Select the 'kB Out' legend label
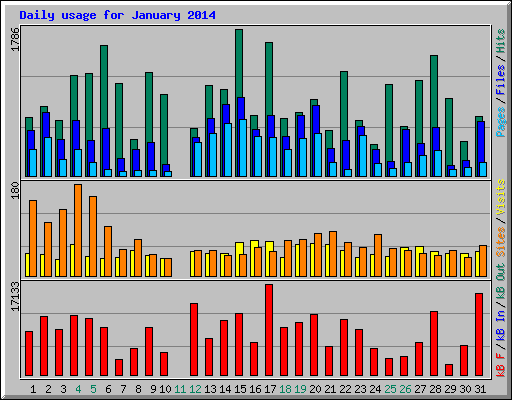 501,282
